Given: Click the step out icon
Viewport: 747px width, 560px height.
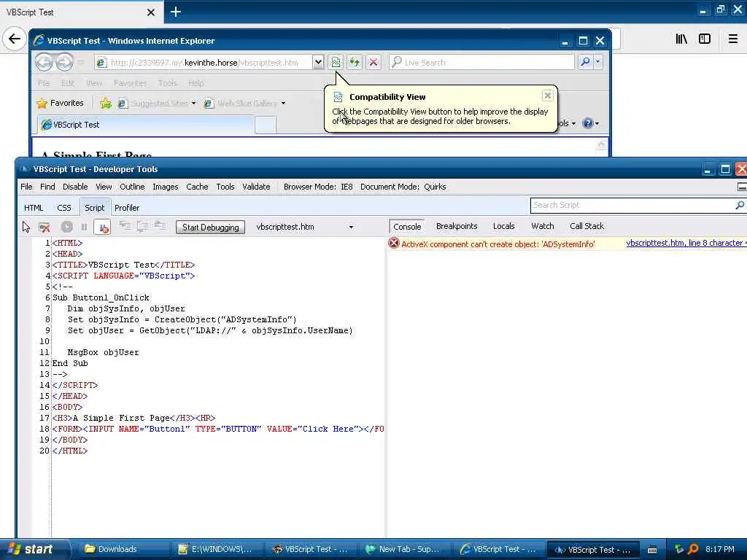Looking at the screenshot, I should coord(160,226).
